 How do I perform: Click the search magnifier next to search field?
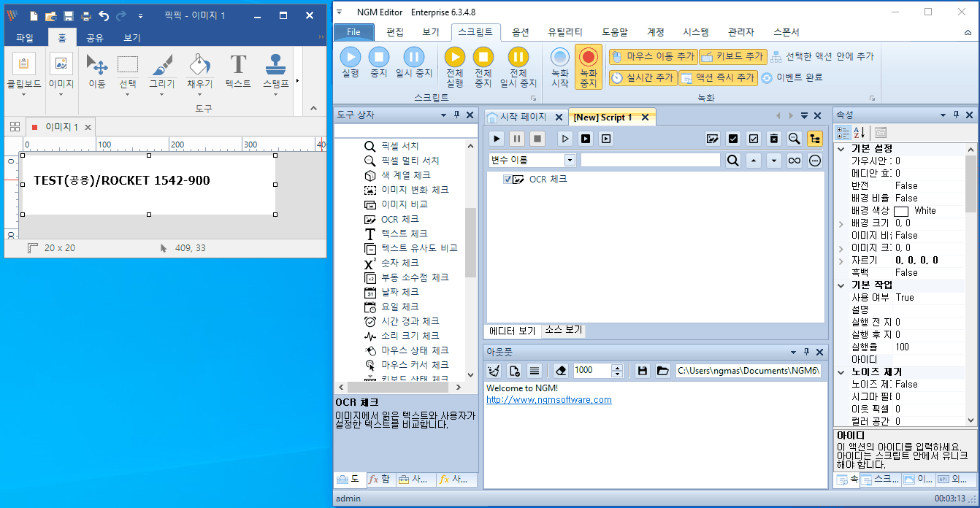(733, 160)
